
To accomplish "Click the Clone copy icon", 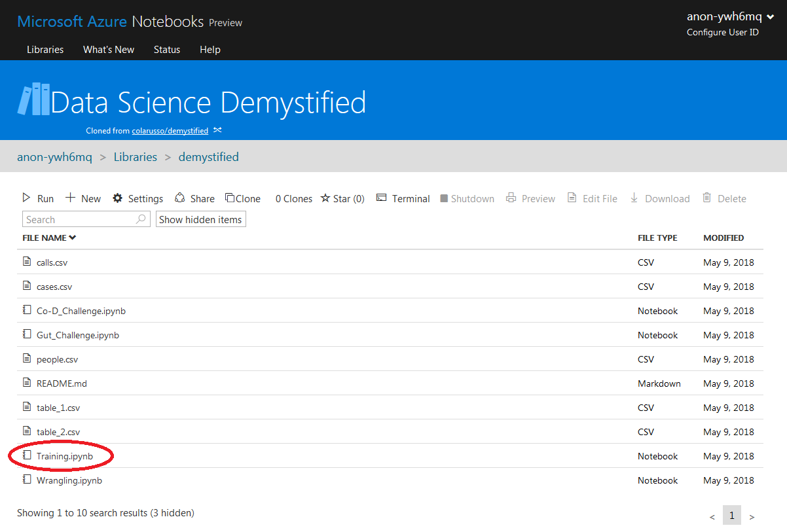I will [x=230, y=198].
